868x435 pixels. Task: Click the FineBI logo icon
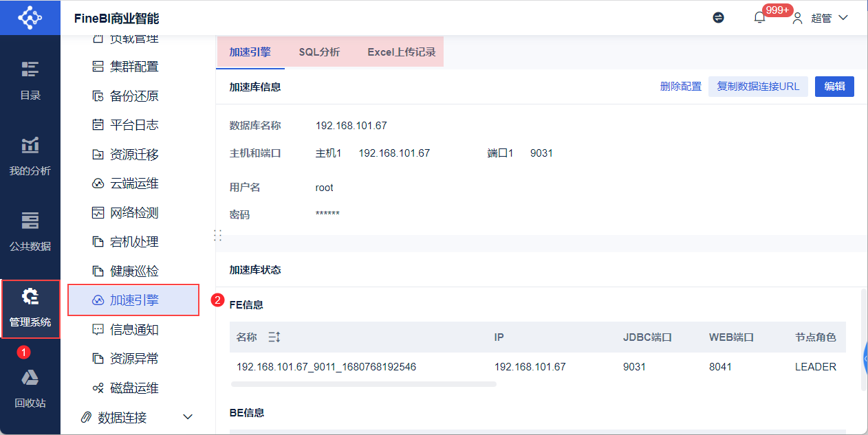[x=30, y=17]
